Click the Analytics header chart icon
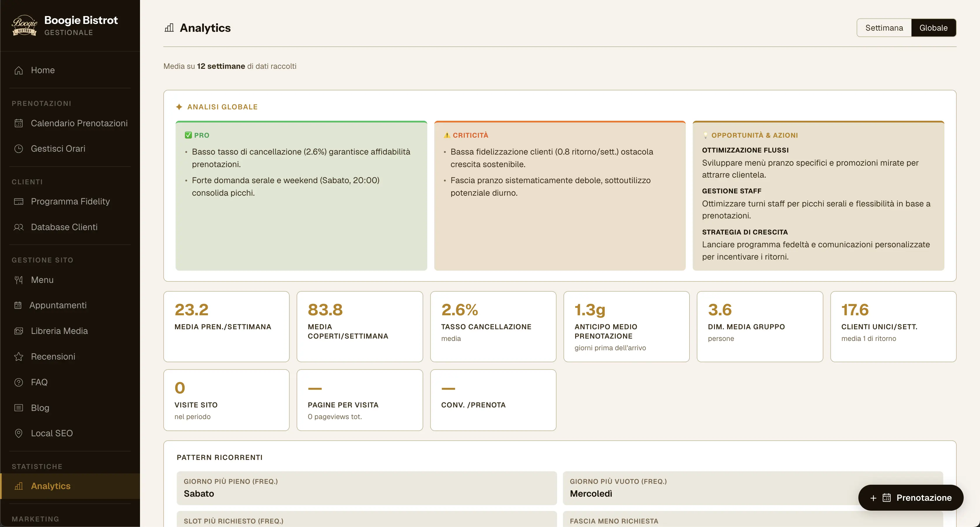 tap(169, 28)
